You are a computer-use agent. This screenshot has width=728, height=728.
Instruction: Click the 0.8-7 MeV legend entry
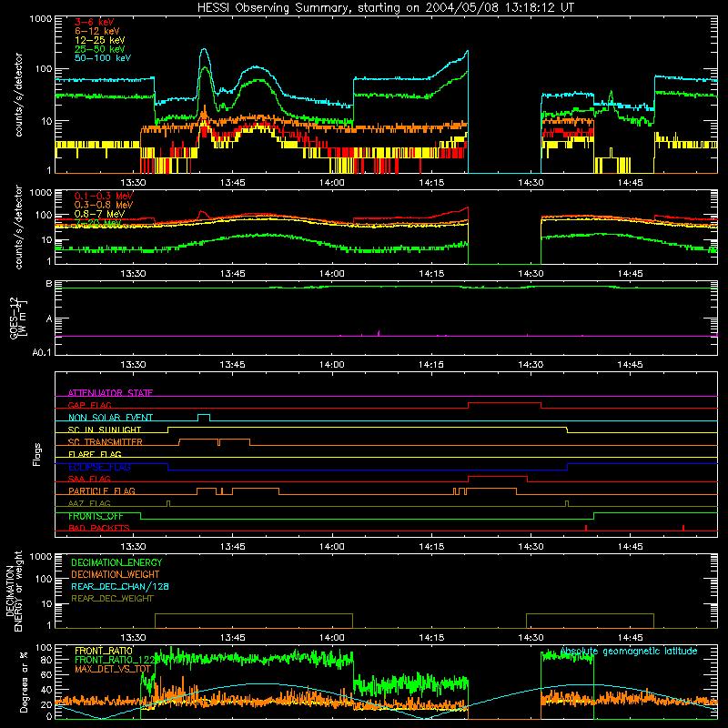[x=99, y=214]
